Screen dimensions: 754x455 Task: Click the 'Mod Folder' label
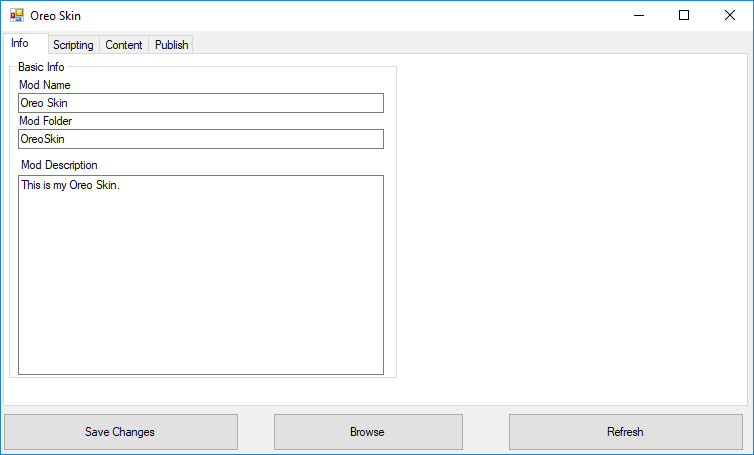pos(46,121)
